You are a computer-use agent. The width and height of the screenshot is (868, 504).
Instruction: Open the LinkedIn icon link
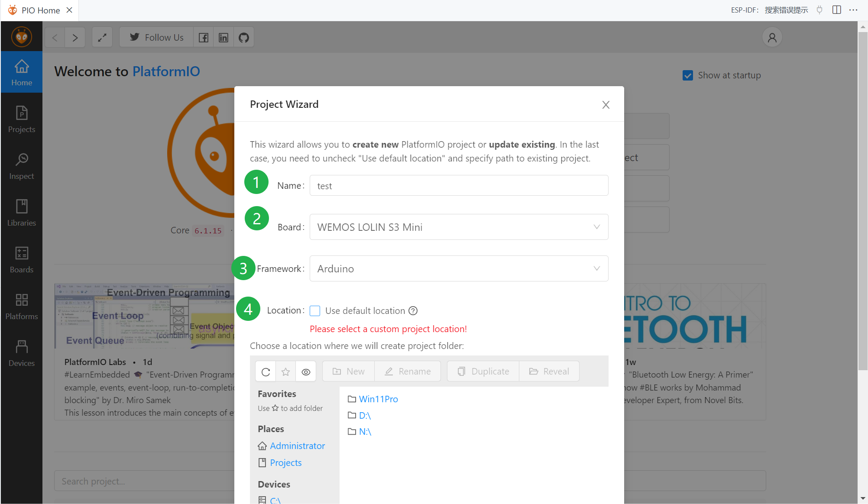coord(223,38)
